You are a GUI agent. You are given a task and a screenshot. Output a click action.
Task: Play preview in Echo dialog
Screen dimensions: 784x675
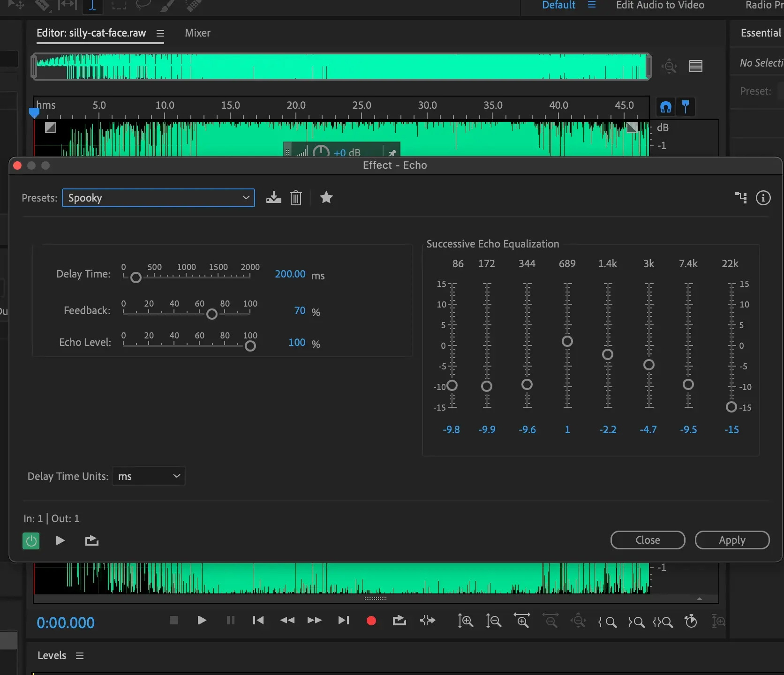point(60,540)
